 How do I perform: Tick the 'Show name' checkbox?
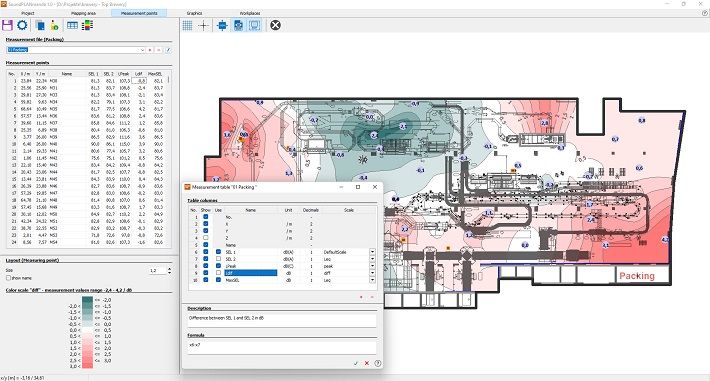click(8, 278)
